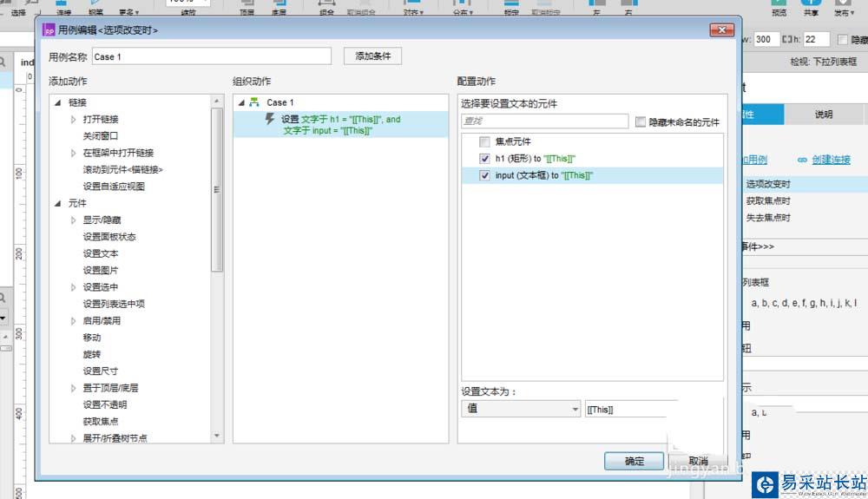Expand 在框架中打开链接 node
This screenshot has width=868, height=499.
[x=73, y=153]
